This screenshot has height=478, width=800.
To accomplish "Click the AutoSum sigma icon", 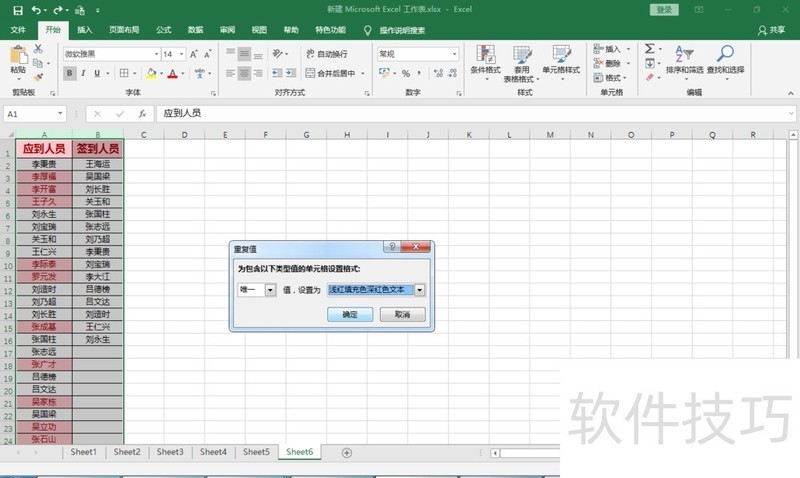I will click(649, 48).
